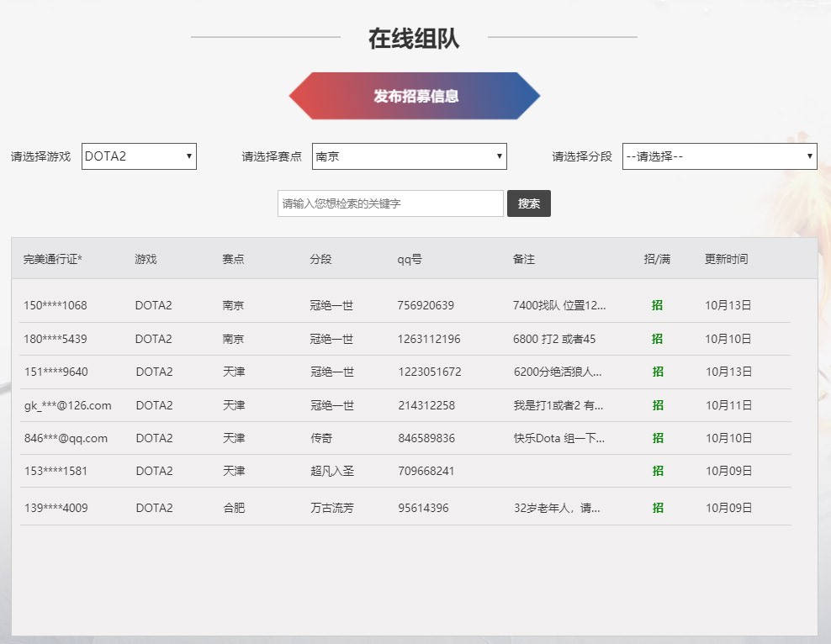Click the green 招 next to QQ 756920639
This screenshot has width=831, height=644.
[658, 305]
